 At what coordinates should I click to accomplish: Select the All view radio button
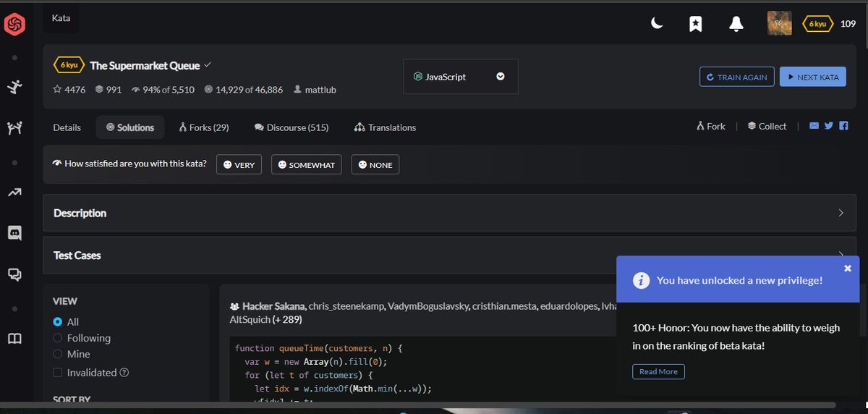(58, 321)
